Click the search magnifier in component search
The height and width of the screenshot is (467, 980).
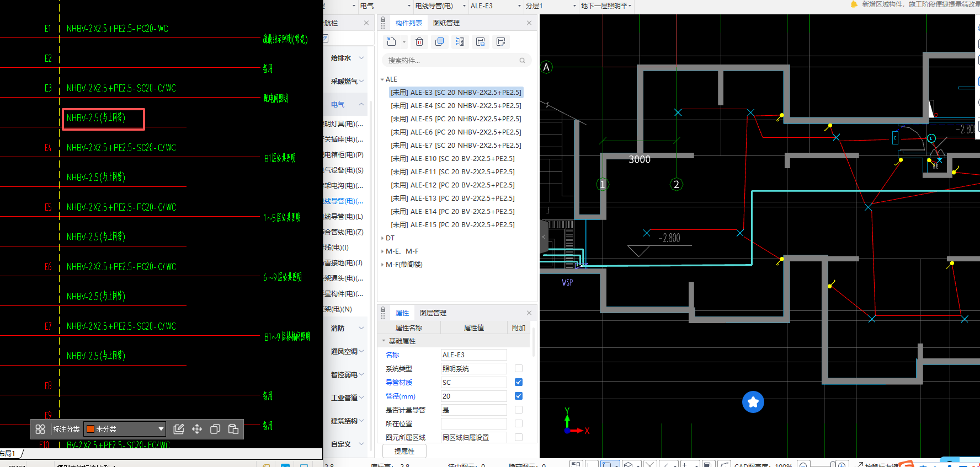522,61
